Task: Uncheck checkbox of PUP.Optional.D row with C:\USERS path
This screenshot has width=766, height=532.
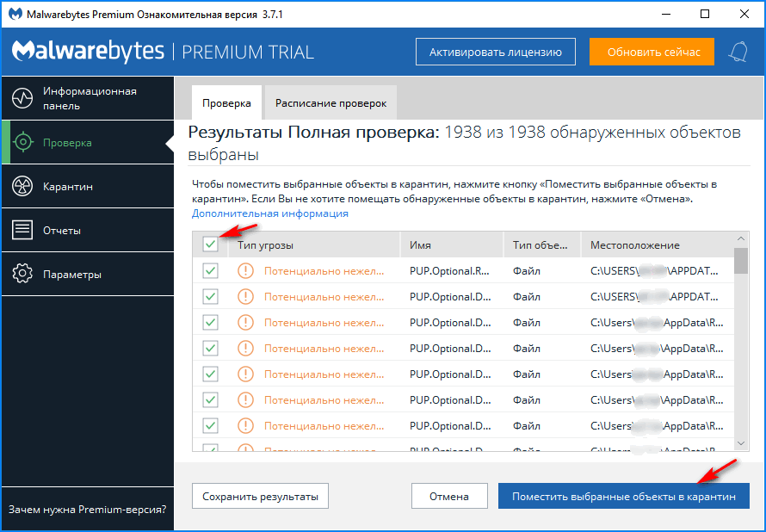Action: (210, 296)
